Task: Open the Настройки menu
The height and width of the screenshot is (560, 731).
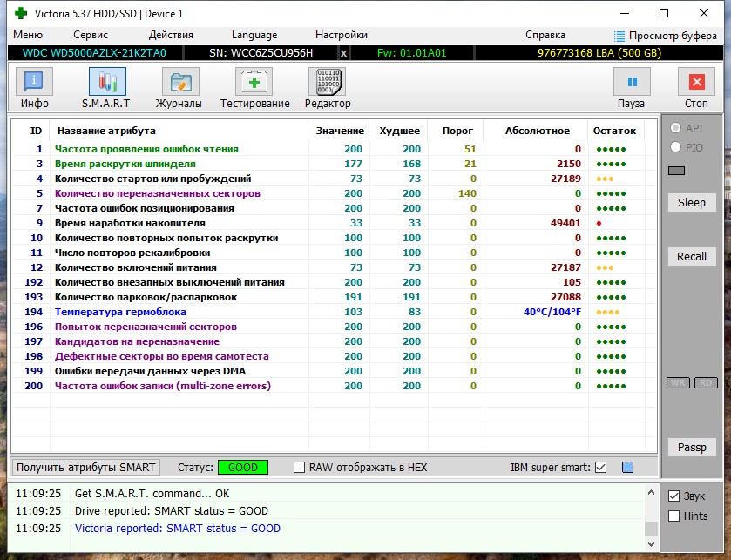Action: (x=342, y=35)
